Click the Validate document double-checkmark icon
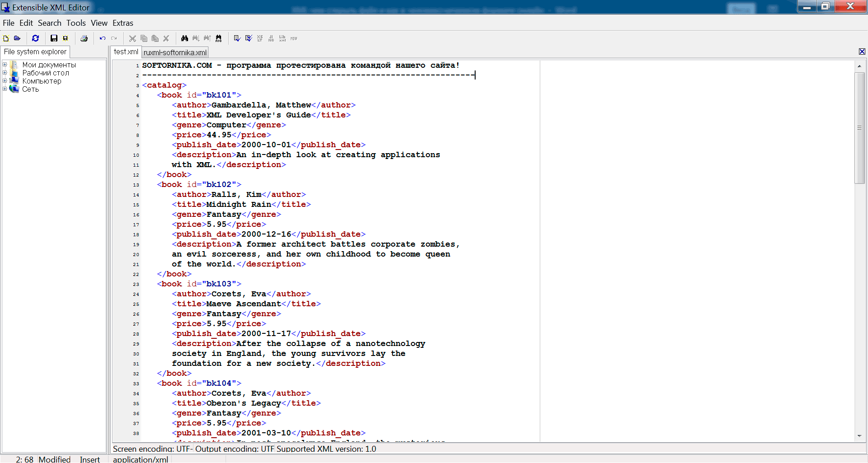 (249, 38)
